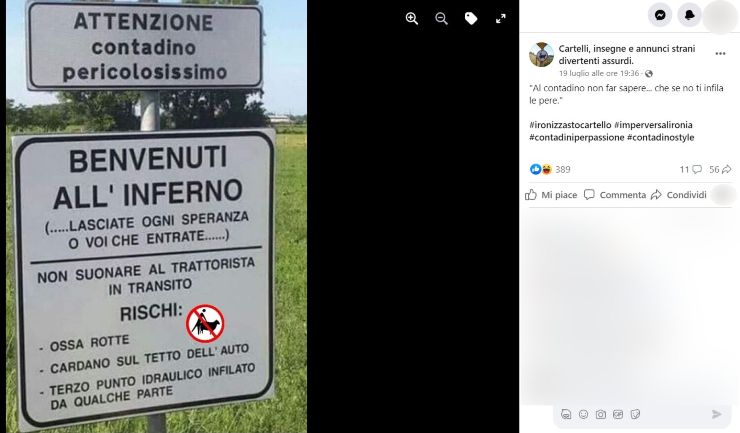Open post options three-dot menu
Image resolution: width=740 pixels, height=433 pixels.
(x=720, y=53)
